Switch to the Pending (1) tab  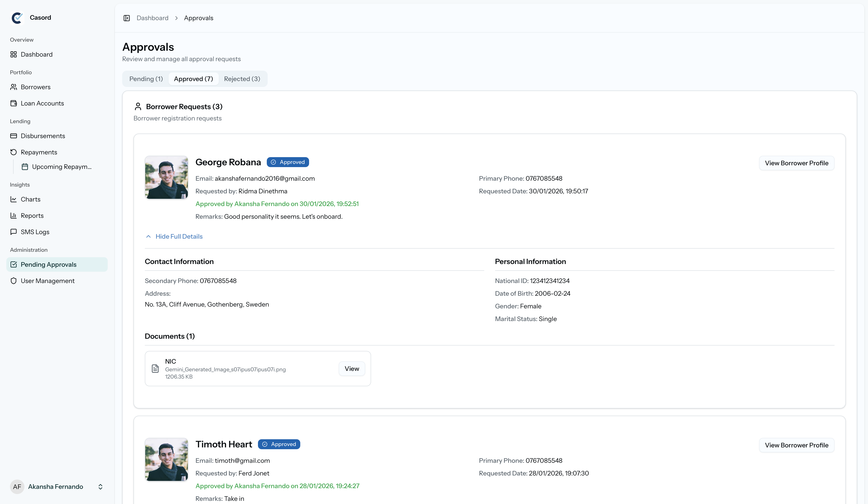tap(146, 79)
